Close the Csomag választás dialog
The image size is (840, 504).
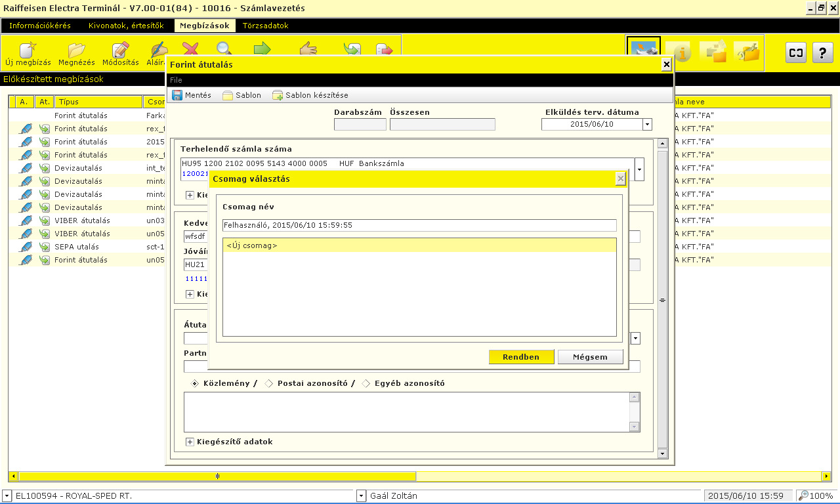(x=620, y=178)
